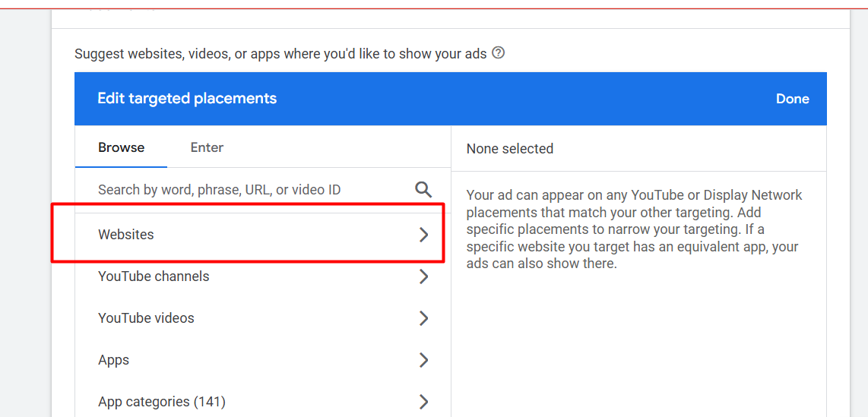Image resolution: width=868 pixels, height=417 pixels.
Task: Click the help icon beside the suggest placements text
Action: point(499,53)
